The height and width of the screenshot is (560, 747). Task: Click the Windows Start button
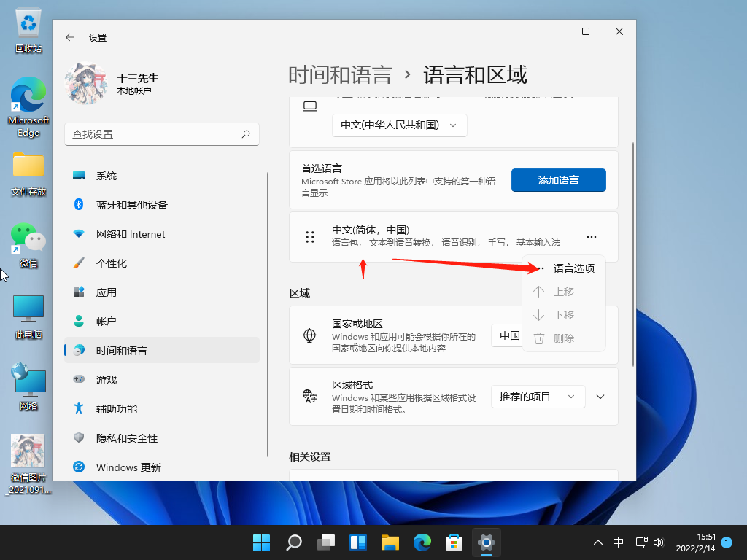tap(261, 542)
